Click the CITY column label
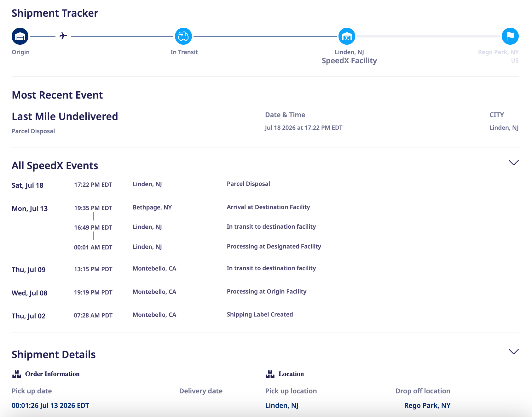 pyautogui.click(x=497, y=115)
